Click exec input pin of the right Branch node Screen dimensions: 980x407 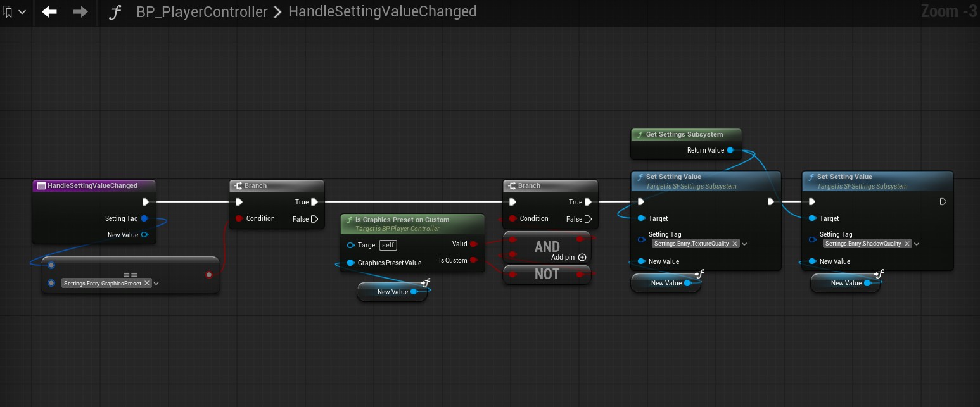512,202
